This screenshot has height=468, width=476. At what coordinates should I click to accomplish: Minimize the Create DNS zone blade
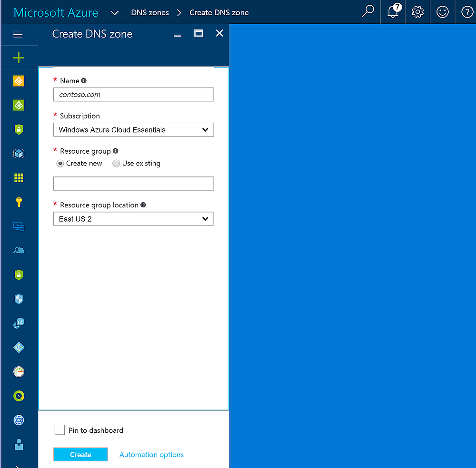[x=178, y=36]
